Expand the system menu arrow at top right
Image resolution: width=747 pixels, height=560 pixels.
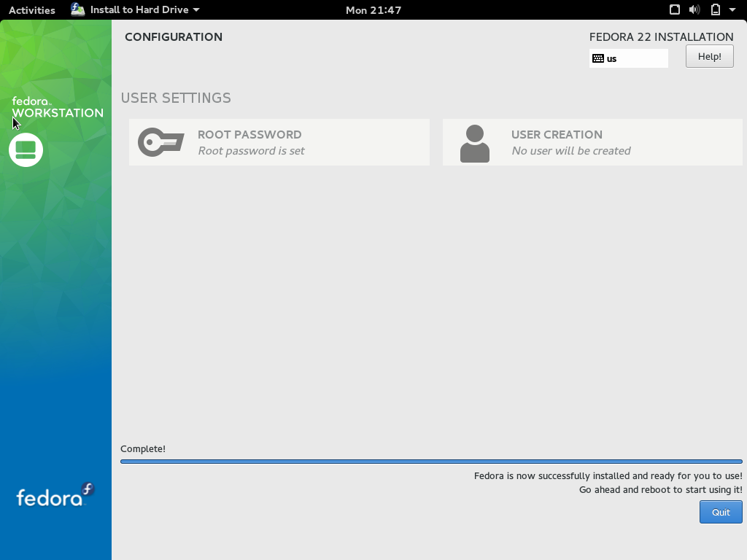(x=732, y=9)
